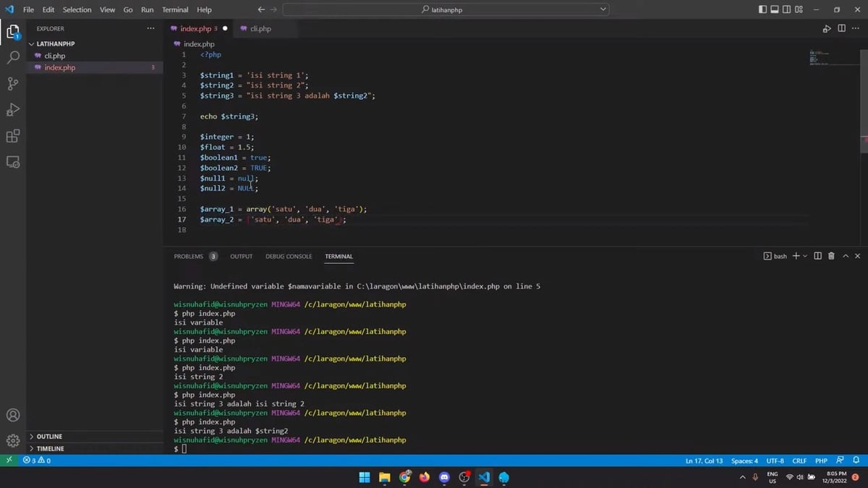
Task: Expand the OUTLINE section
Action: [49, 437]
